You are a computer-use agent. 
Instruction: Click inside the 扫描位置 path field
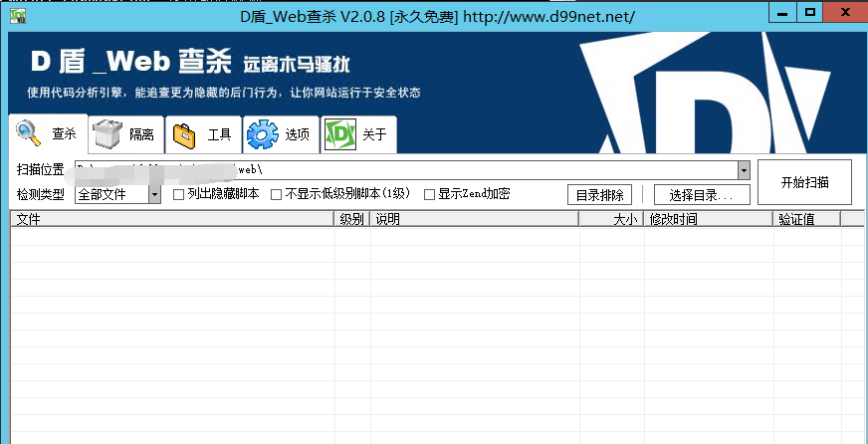398,170
